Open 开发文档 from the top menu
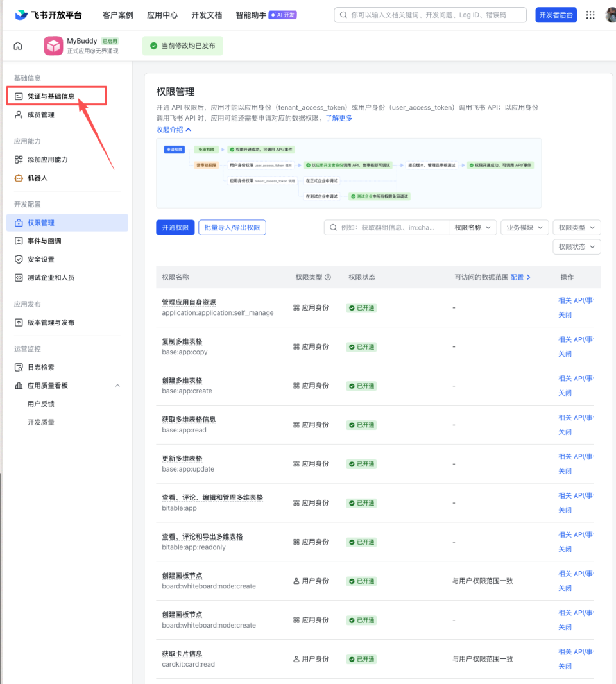 206,14
